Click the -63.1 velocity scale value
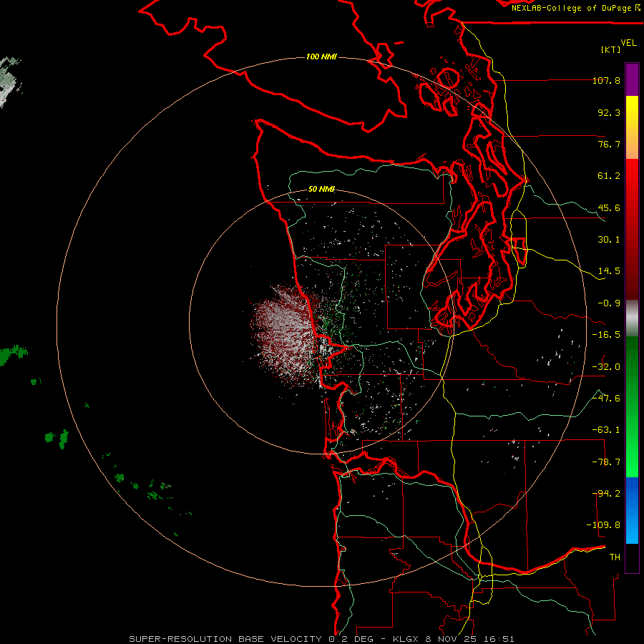The image size is (644, 644). [x=606, y=430]
